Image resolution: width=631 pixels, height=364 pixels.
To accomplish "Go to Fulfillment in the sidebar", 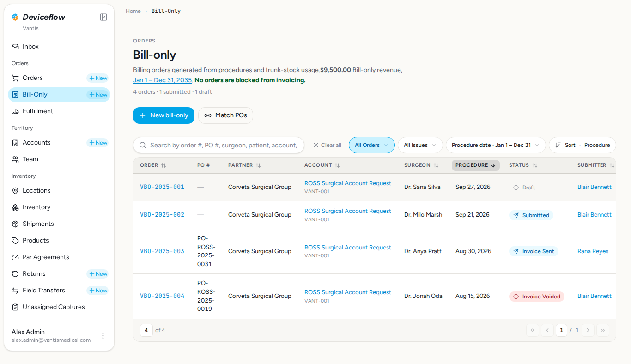I will [59, 111].
